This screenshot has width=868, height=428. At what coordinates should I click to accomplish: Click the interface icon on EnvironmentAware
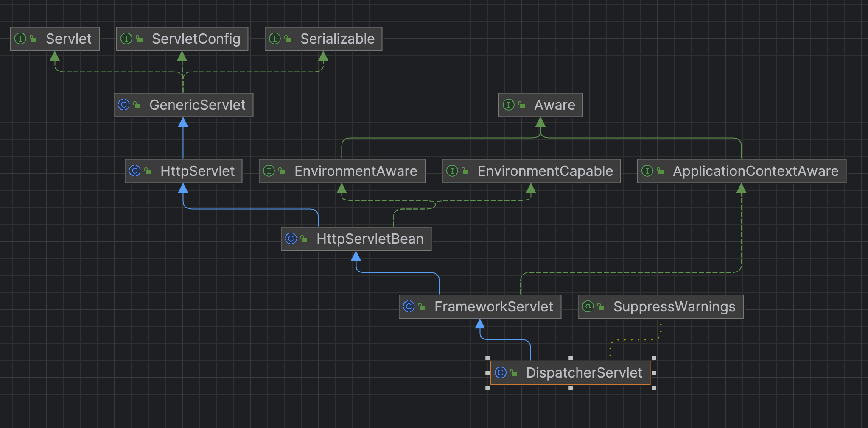tap(269, 171)
